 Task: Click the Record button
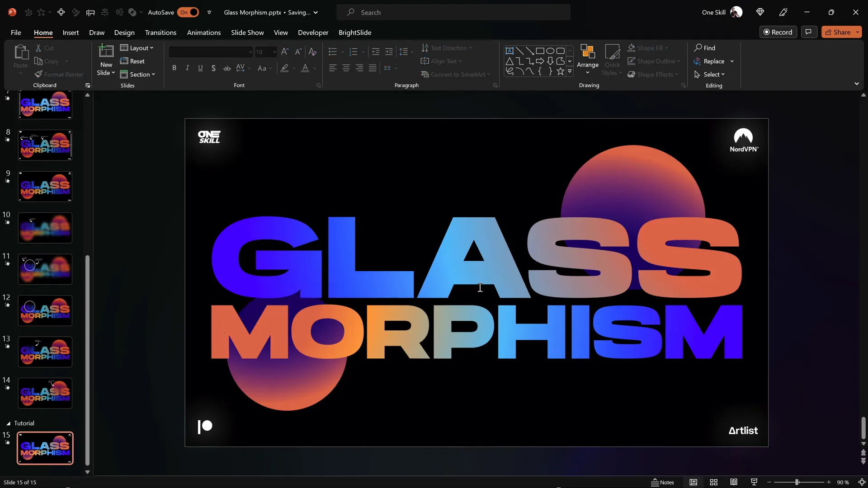point(778,32)
